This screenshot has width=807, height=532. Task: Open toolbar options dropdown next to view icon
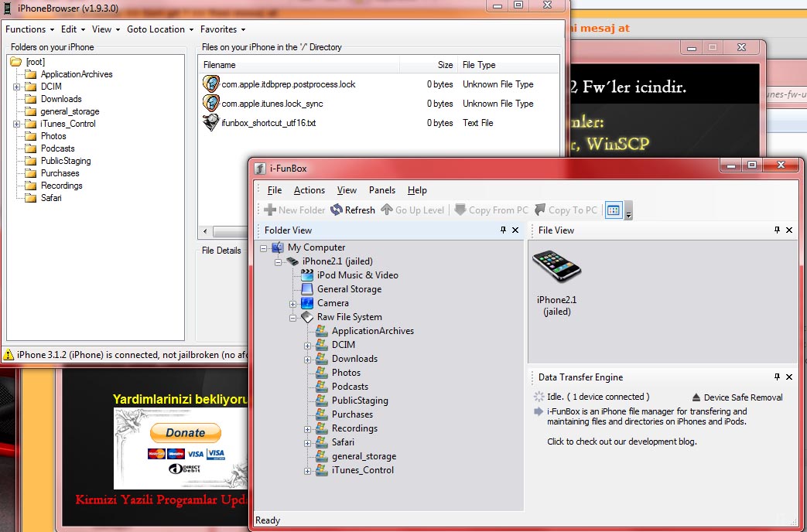coord(628,211)
